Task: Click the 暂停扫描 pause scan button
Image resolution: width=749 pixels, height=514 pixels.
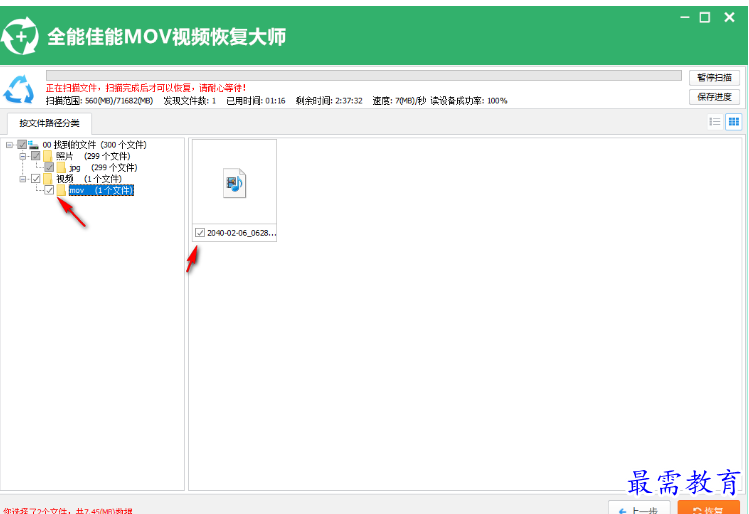Action: click(714, 77)
